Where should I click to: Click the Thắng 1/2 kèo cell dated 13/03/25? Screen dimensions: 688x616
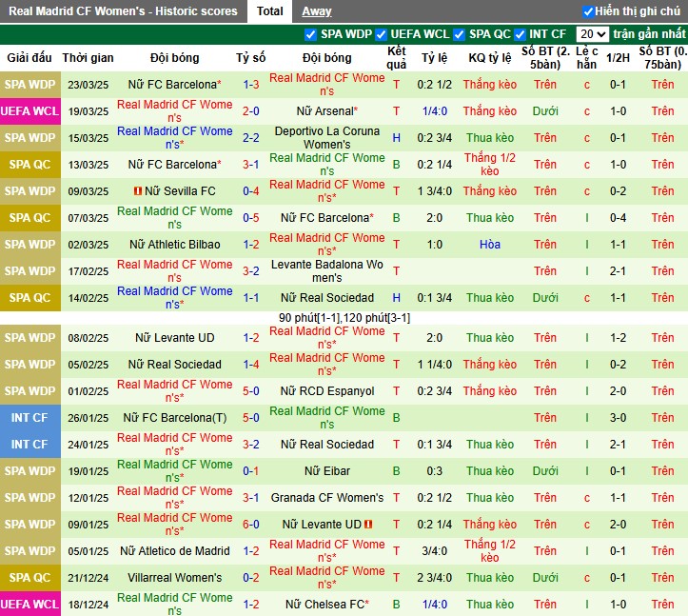pyautogui.click(x=490, y=164)
